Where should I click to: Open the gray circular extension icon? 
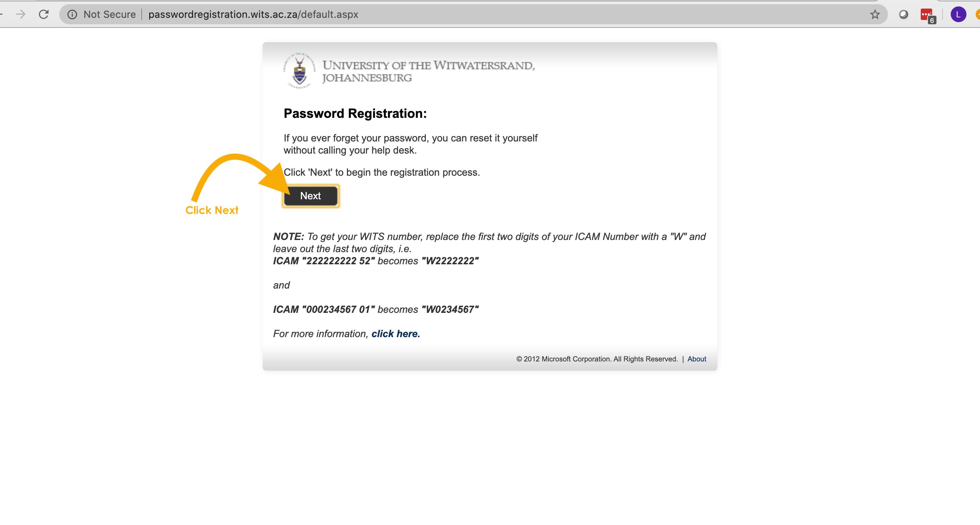(x=903, y=15)
